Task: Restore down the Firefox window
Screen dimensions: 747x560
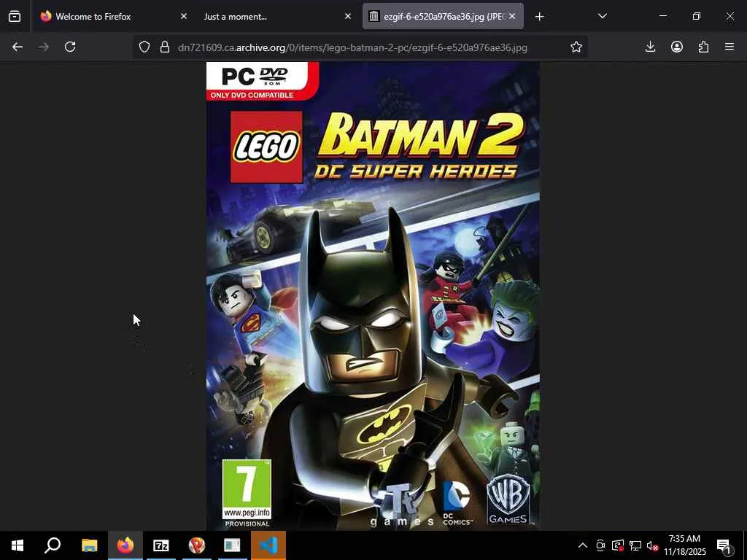Action: (697, 16)
